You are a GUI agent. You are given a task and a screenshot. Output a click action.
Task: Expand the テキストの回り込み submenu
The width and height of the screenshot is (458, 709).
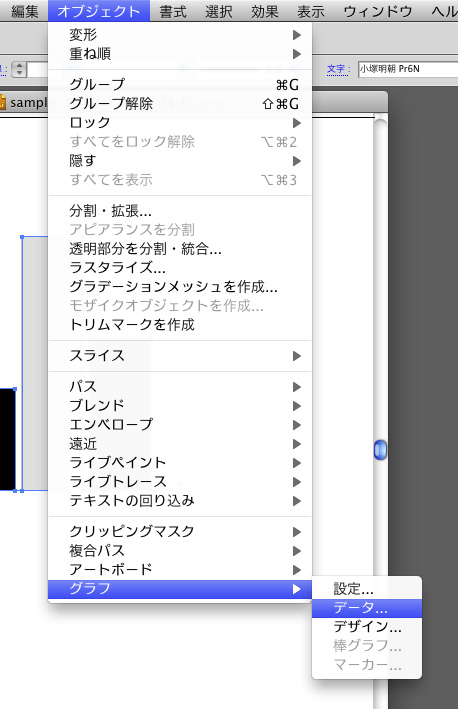(180, 501)
